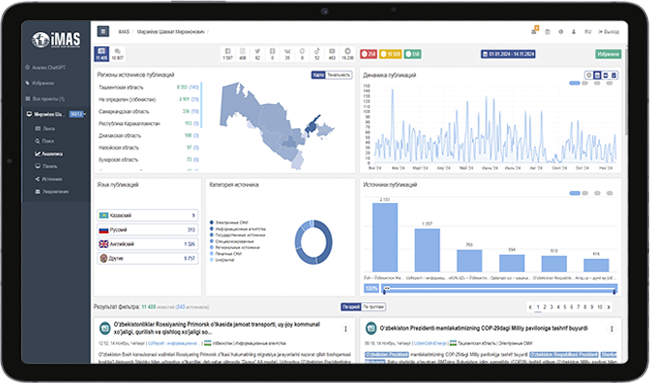
Task: Go to previous results page arrow
Action: [530, 307]
